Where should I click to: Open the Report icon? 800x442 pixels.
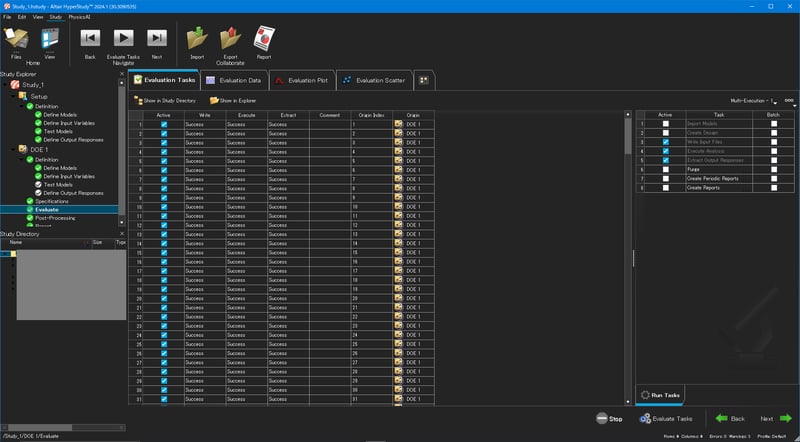click(x=264, y=38)
